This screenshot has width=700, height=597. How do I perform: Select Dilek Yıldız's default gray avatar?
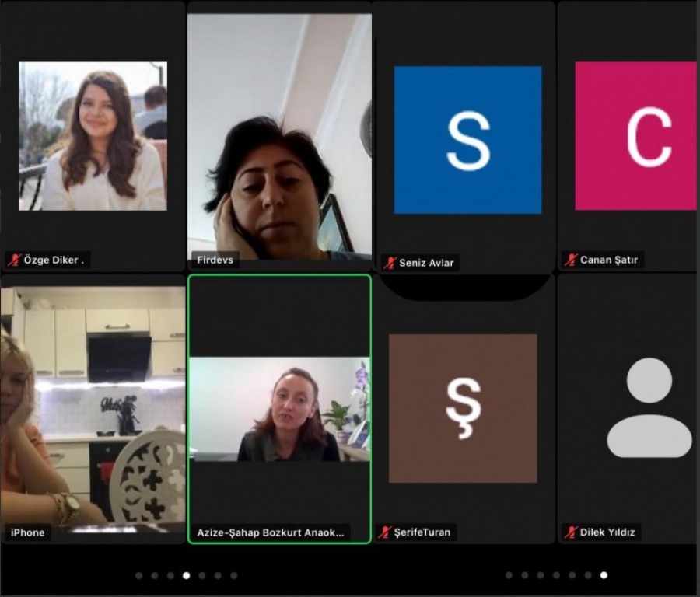649,407
